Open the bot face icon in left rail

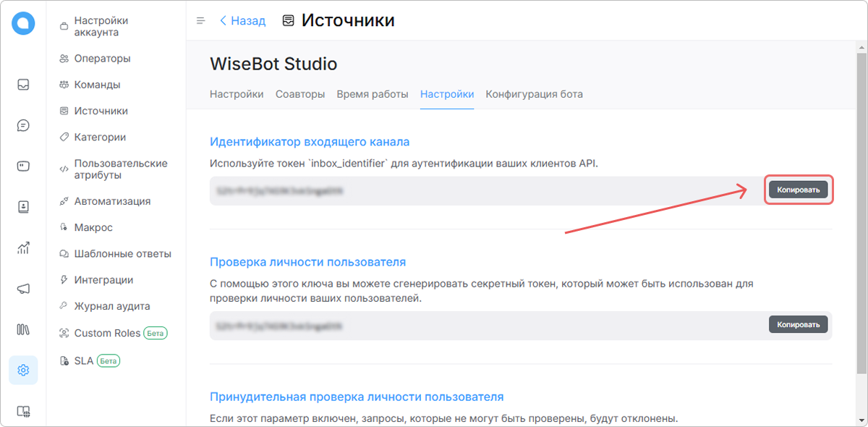[x=23, y=166]
